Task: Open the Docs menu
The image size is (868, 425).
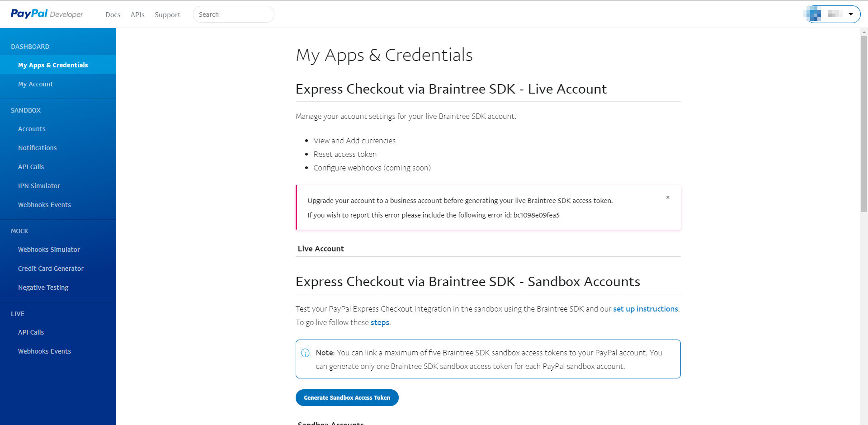Action: [x=113, y=15]
